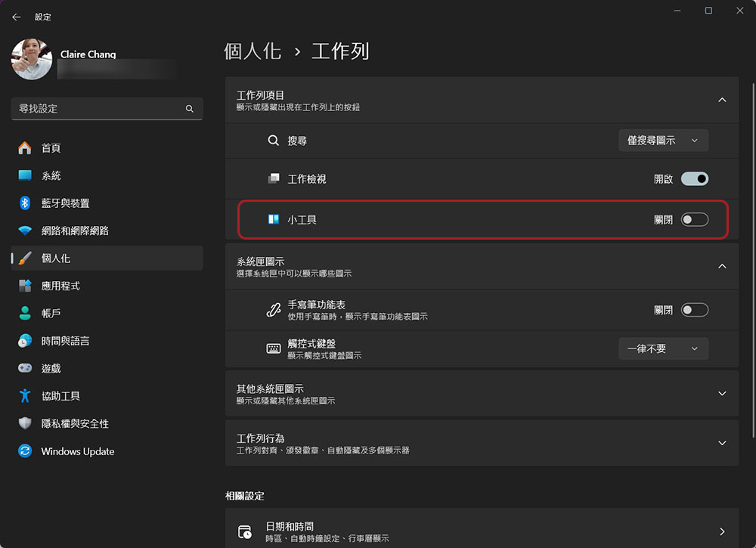This screenshot has height=548, width=756.
Task: Click the 系統匣圖示 header title
Action: [x=260, y=262]
